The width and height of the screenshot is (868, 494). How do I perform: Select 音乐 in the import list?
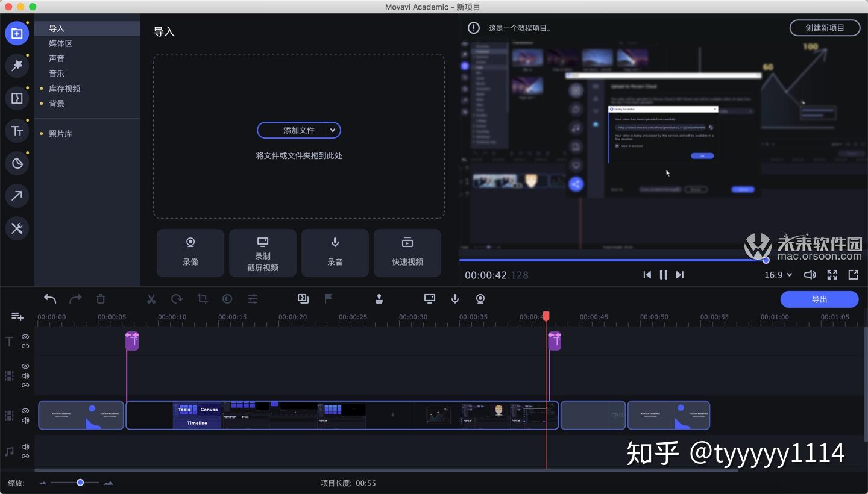click(x=87, y=73)
